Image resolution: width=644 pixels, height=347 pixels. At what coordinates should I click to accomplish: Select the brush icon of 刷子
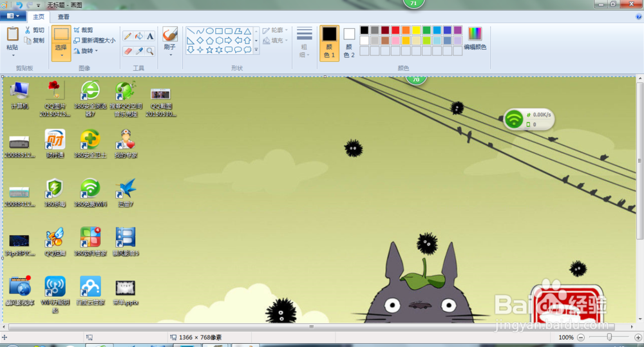(170, 35)
